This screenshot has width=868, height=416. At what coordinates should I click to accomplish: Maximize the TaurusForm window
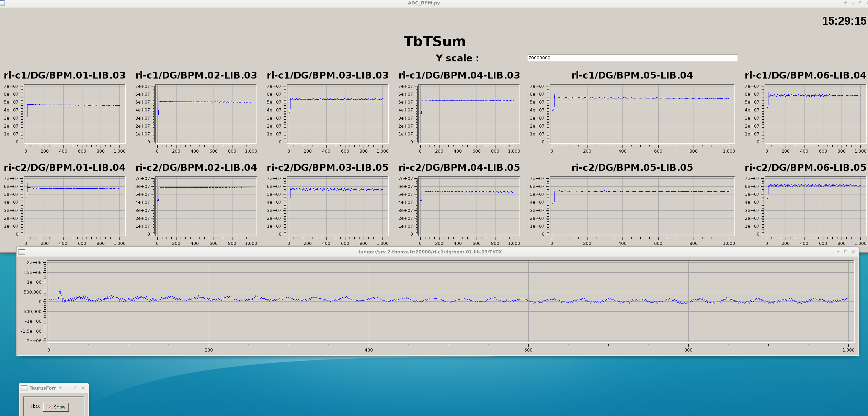click(x=76, y=388)
